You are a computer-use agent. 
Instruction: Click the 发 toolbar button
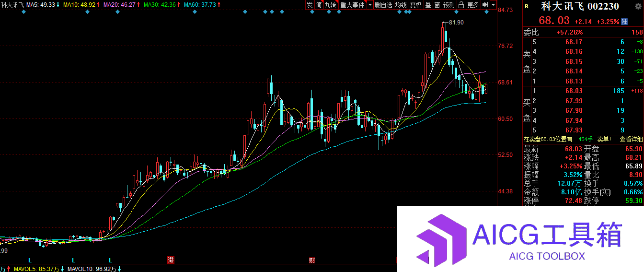point(310,5)
